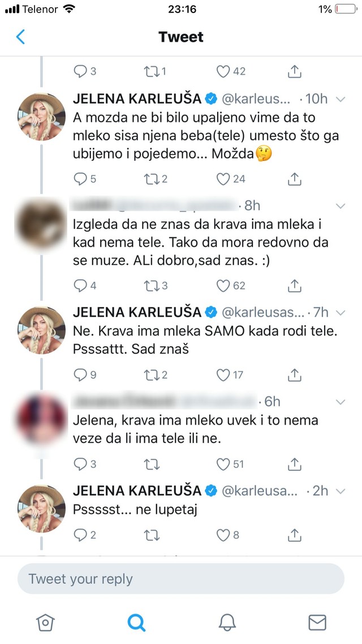The height and width of the screenshot is (644, 362).
Task: Tap the "Tweet your reply" field
Action: 180,579
